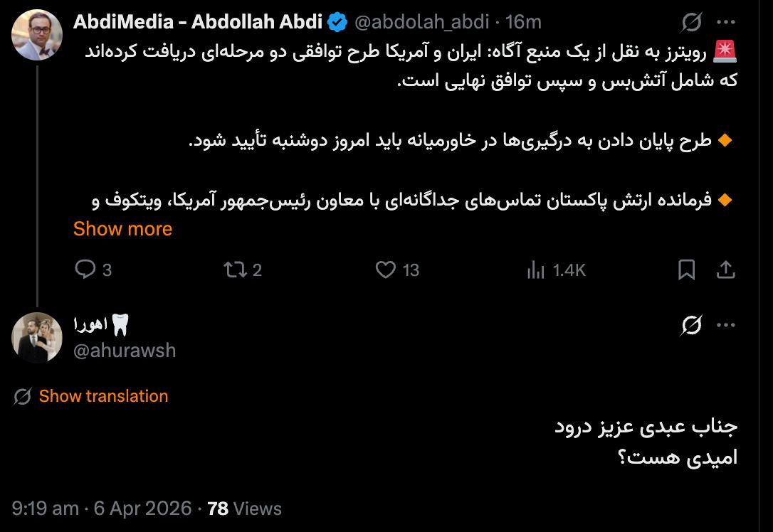Open the @abdolah_abdi handle link
Screen dimensions: 773x532
(x=421, y=23)
